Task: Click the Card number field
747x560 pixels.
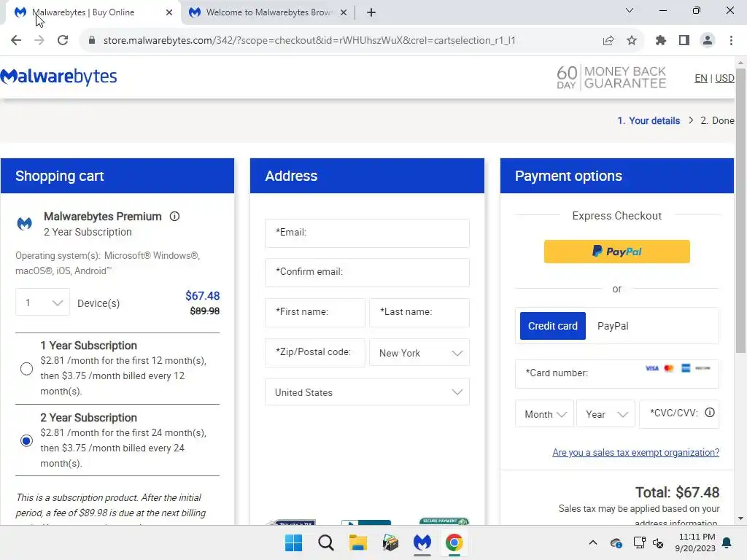Action: 617,374
